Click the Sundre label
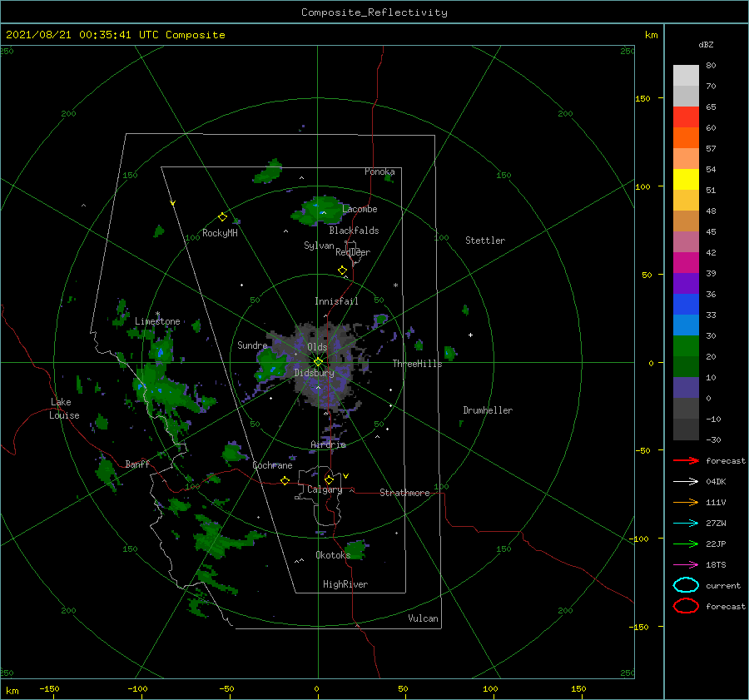This screenshot has width=749, height=700. click(x=252, y=345)
